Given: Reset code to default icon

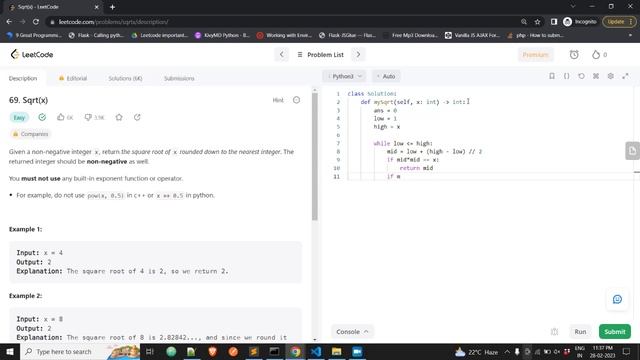Looking at the screenshot, I should click(581, 76).
